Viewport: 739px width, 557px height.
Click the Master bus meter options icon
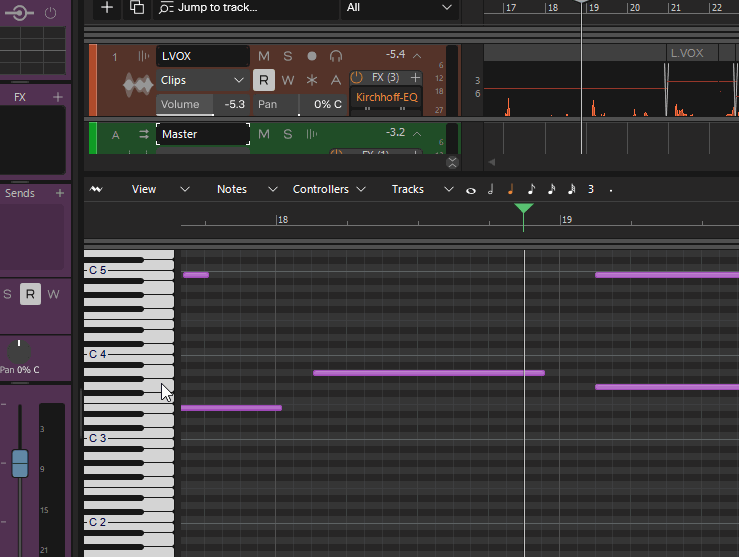(x=312, y=134)
